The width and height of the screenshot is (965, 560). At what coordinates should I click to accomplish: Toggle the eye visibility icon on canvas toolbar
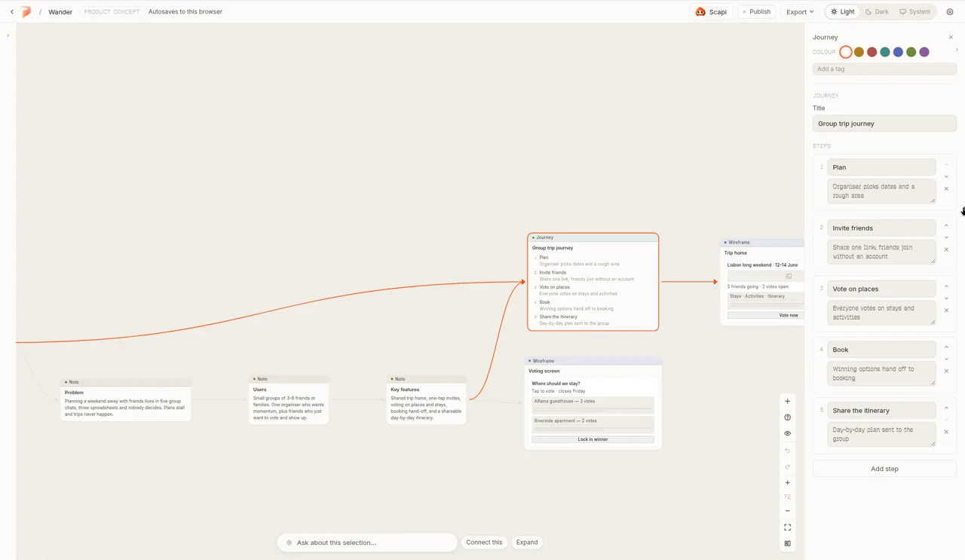coord(788,433)
